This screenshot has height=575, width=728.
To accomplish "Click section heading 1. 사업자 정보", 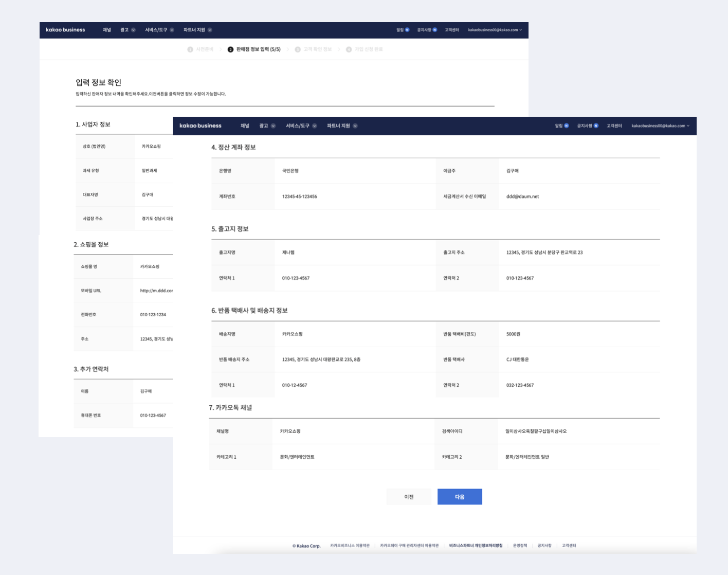I will pyautogui.click(x=93, y=124).
